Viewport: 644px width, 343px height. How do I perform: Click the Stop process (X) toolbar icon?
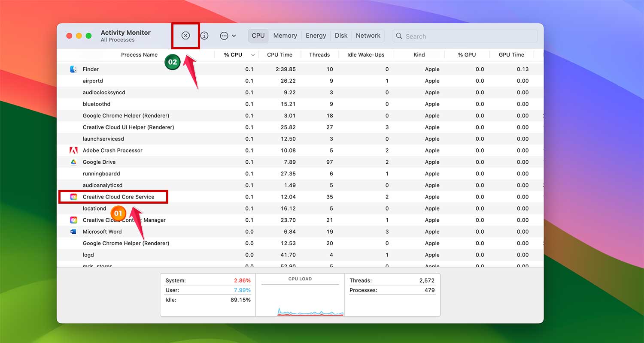click(x=185, y=36)
